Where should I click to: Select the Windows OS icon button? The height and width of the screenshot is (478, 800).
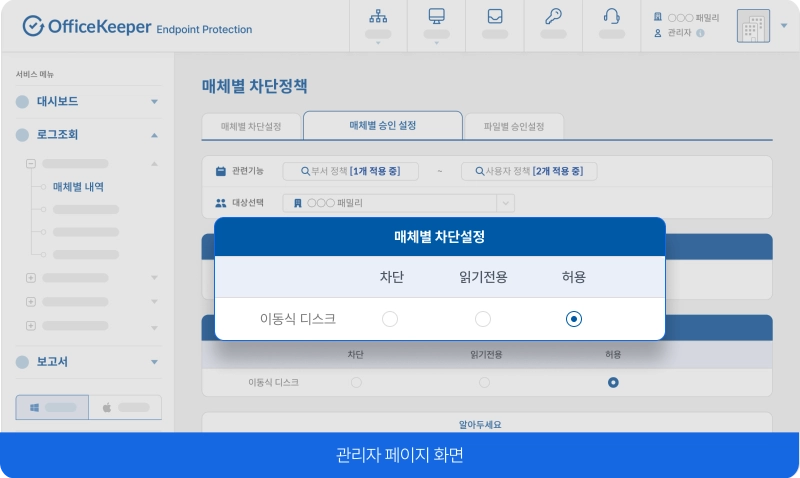tap(52, 408)
